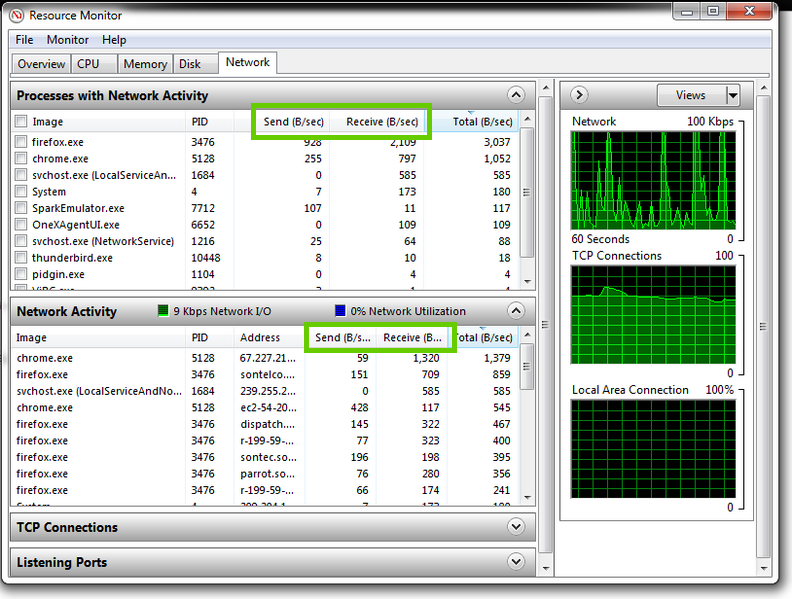
Task: Switch to the Disk tab
Action: pos(195,64)
